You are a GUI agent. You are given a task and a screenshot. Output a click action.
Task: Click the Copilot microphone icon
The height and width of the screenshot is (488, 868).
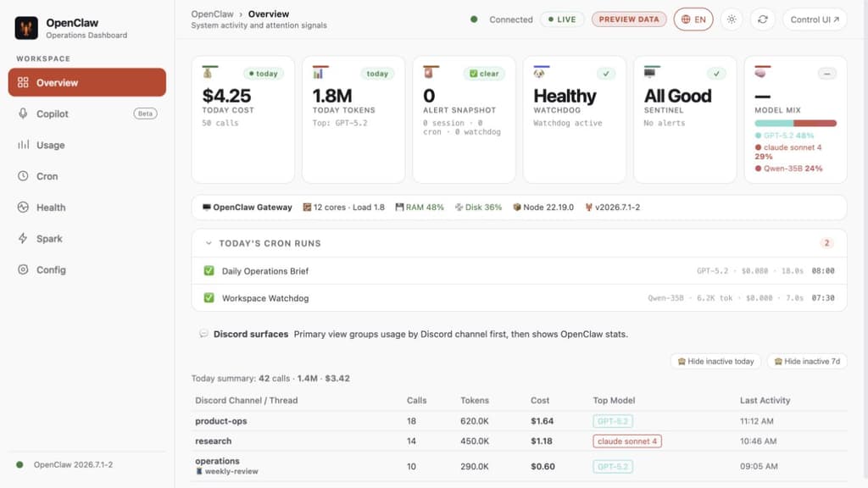click(x=23, y=114)
